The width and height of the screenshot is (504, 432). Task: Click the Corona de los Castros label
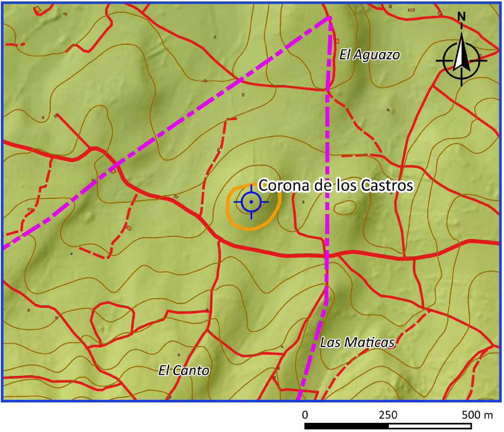(336, 185)
